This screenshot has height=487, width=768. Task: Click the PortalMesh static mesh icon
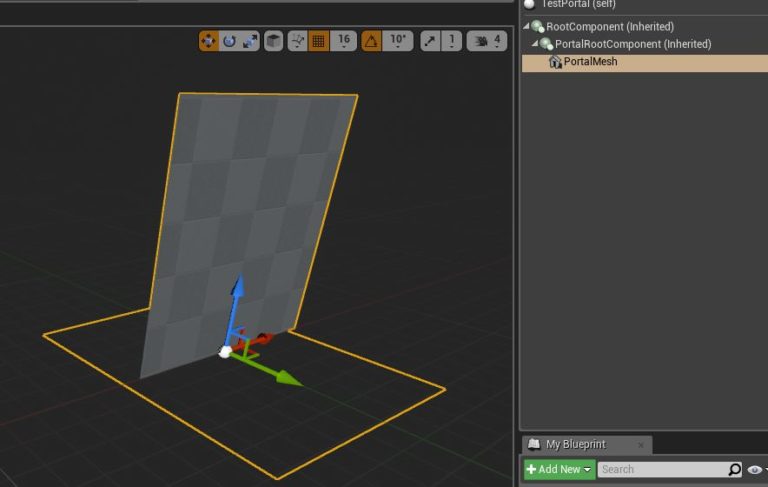[554, 62]
